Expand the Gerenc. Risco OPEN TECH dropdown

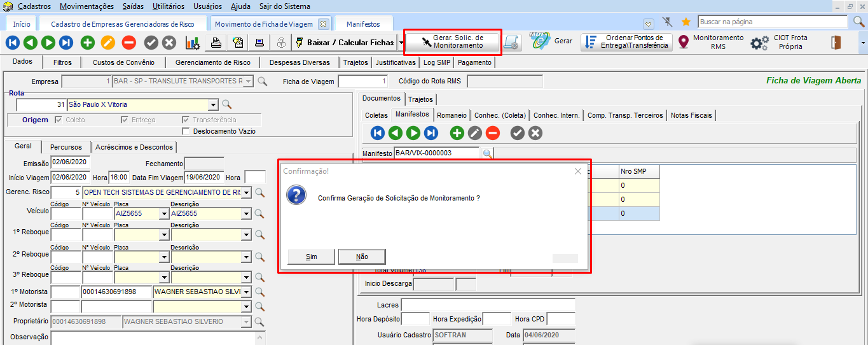pos(246,192)
